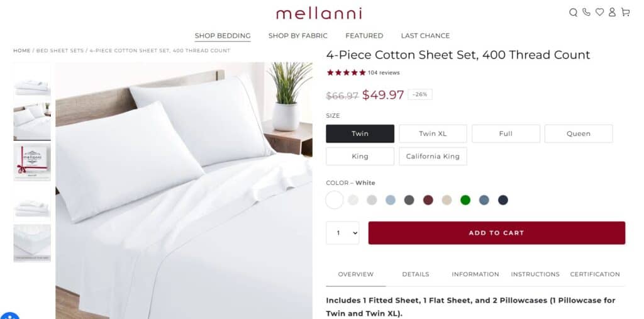Image resolution: width=644 pixels, height=319 pixels.
Task: Pick the green color swatch
Action: (x=465, y=200)
